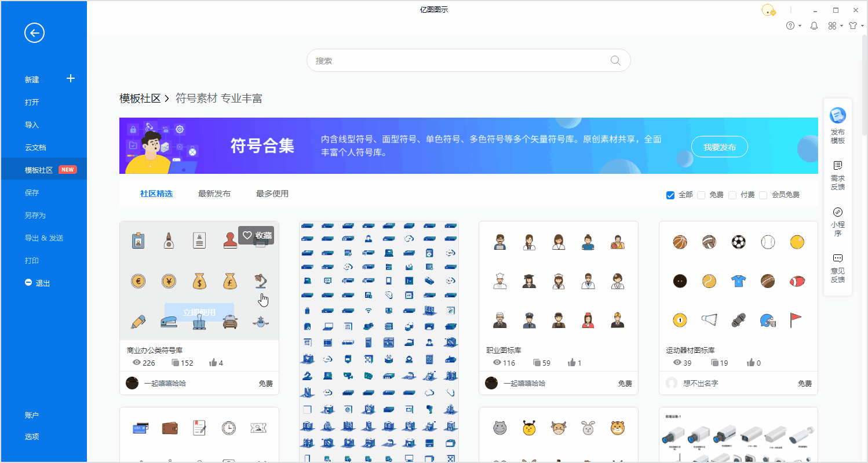Image resolution: width=868 pixels, height=463 pixels.
Task: Open the user avatar at top right
Action: tap(768, 10)
